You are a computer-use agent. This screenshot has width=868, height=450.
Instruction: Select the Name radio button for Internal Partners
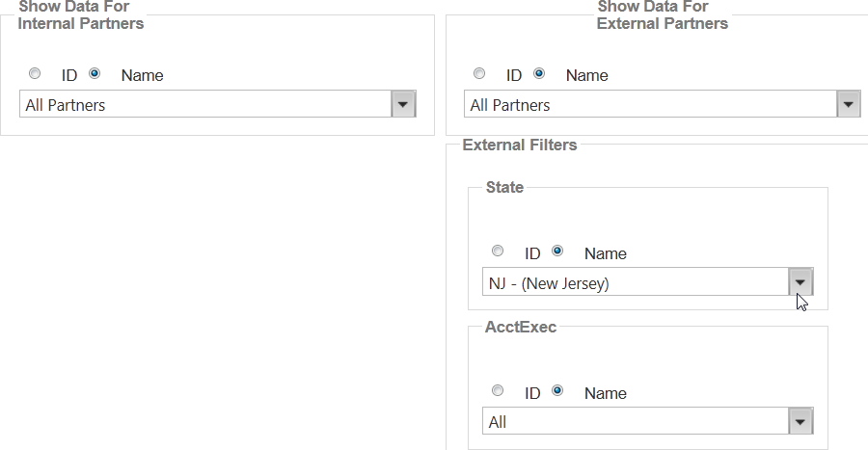tap(95, 73)
